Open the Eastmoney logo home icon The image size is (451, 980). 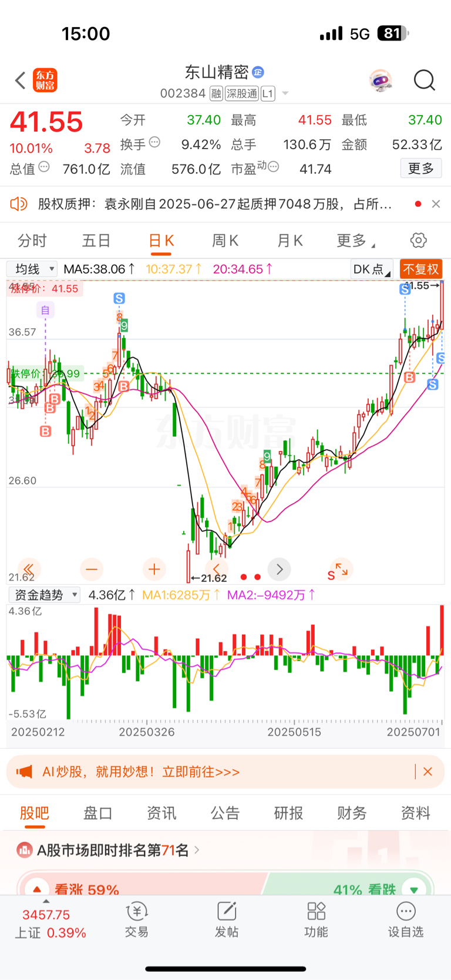tap(45, 80)
